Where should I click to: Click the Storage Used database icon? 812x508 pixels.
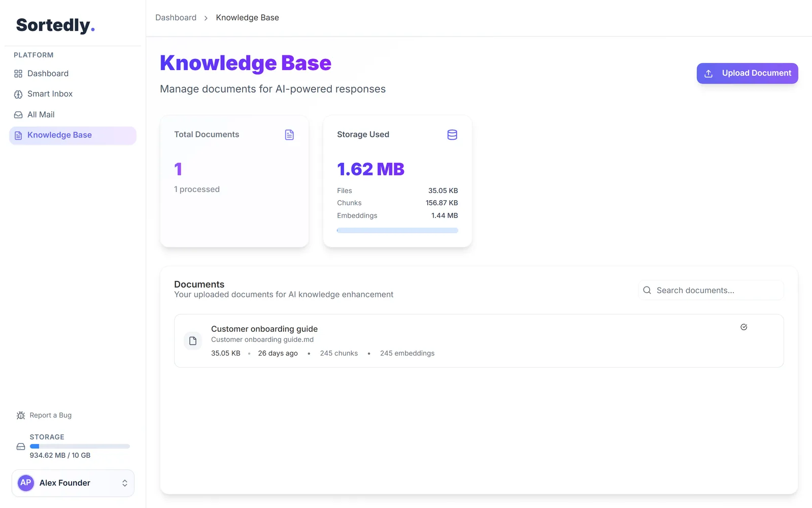tap(452, 135)
